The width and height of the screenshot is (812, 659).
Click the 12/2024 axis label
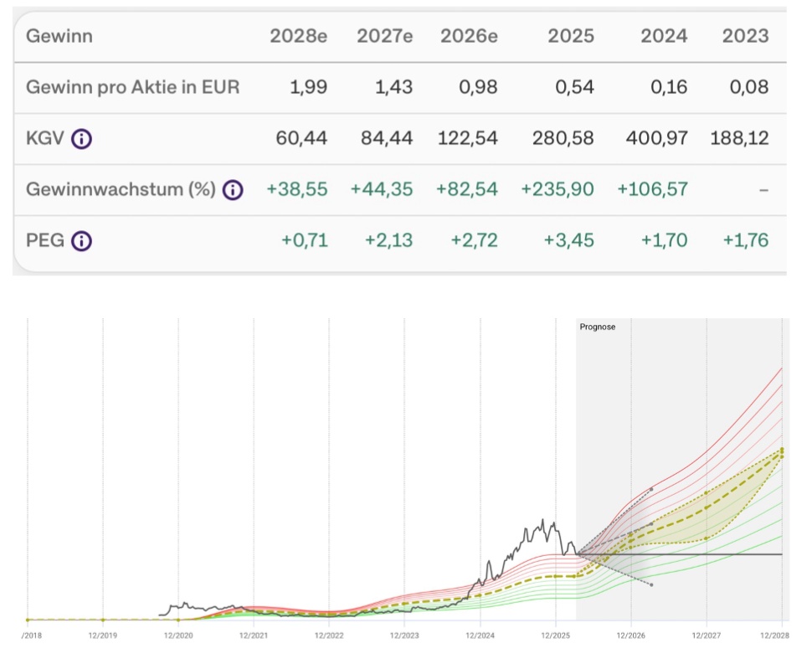[x=480, y=636]
